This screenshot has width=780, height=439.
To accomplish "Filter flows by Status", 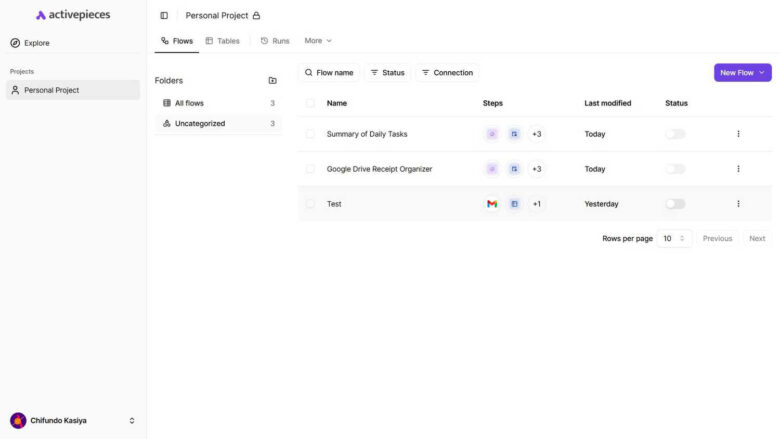I will click(387, 73).
